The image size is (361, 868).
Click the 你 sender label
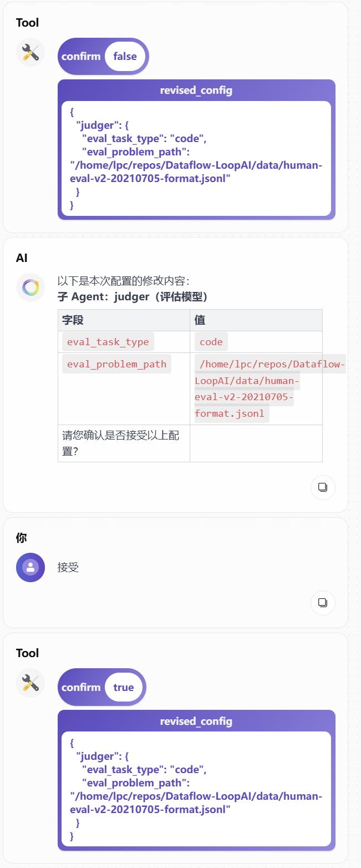click(21, 537)
